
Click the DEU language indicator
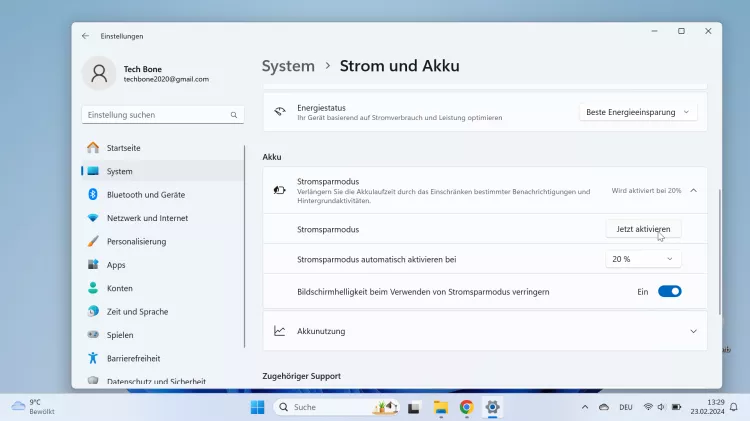[626, 407]
